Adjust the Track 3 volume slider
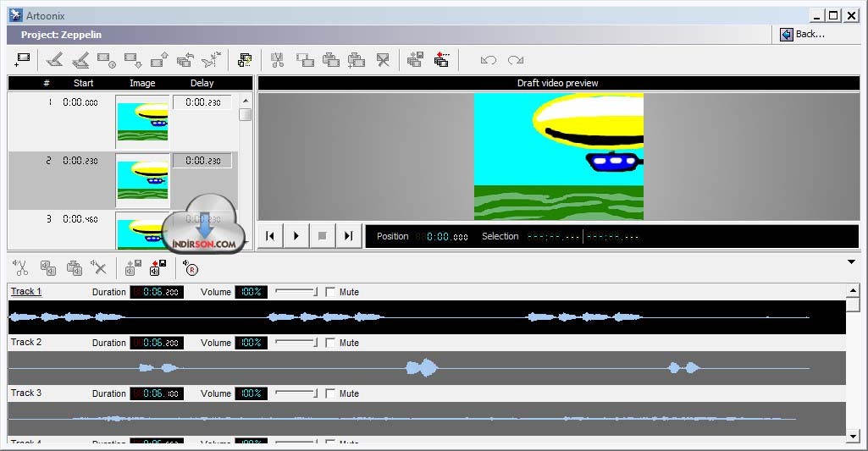The width and height of the screenshot is (868, 451). (x=296, y=393)
